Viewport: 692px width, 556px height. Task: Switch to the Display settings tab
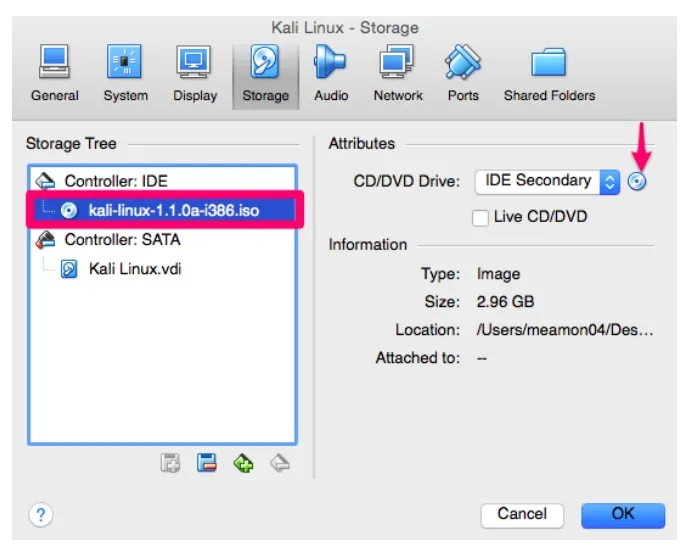(x=195, y=74)
